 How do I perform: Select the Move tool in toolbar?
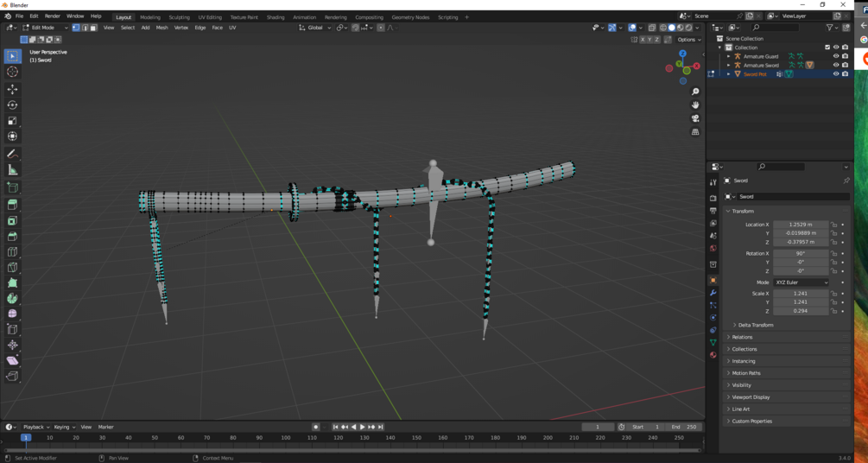[x=12, y=89]
